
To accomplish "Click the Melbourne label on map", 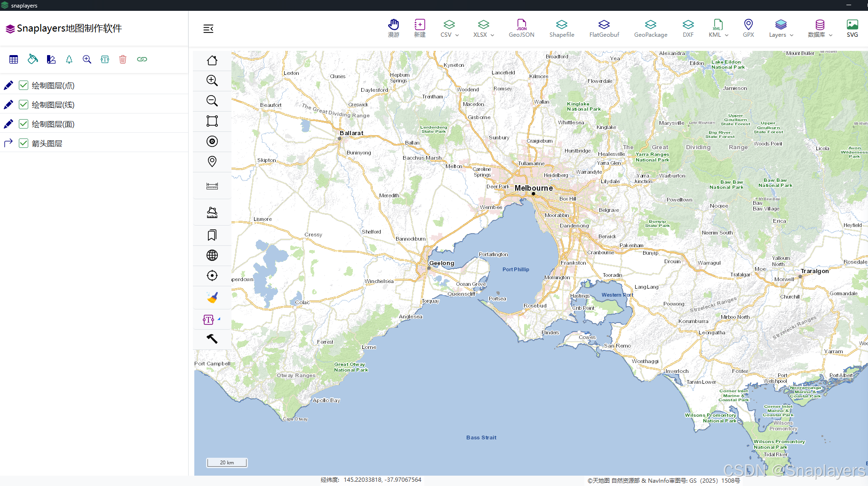I will coord(534,188).
